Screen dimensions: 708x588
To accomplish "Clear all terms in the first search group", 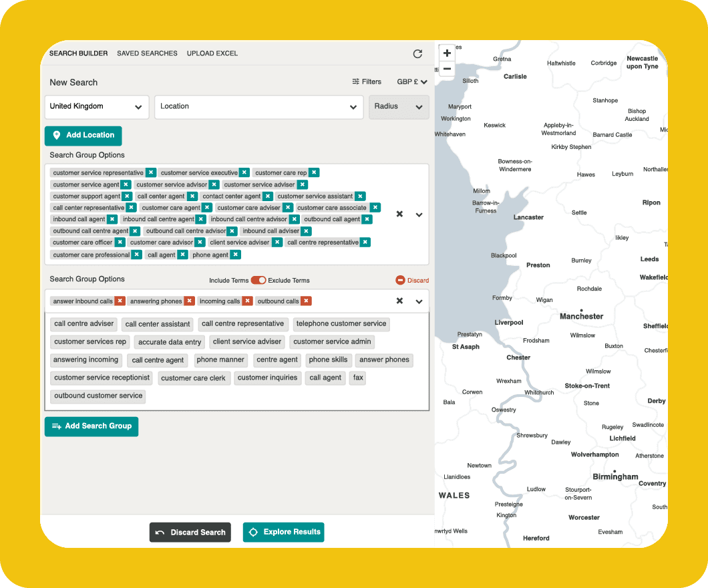I will [399, 214].
